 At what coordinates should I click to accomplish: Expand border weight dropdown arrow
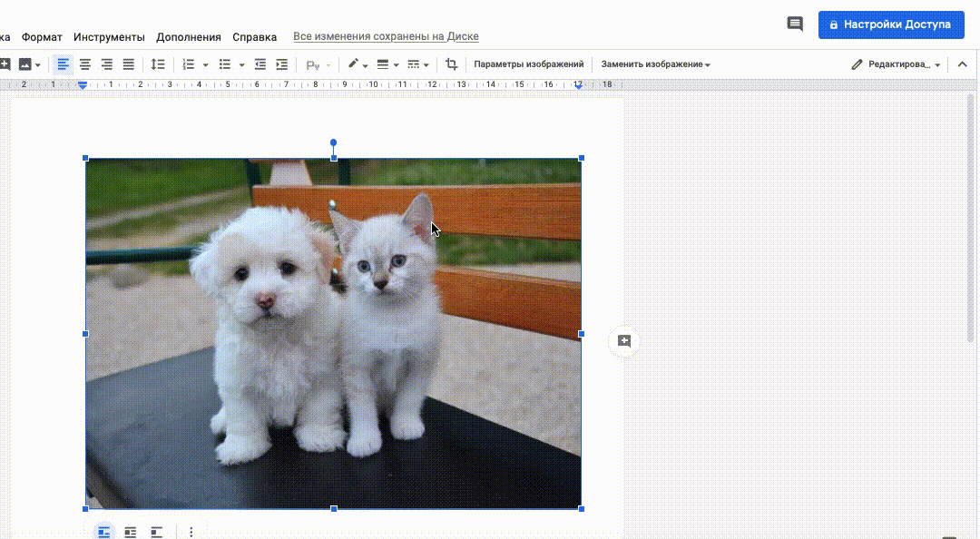(396, 65)
